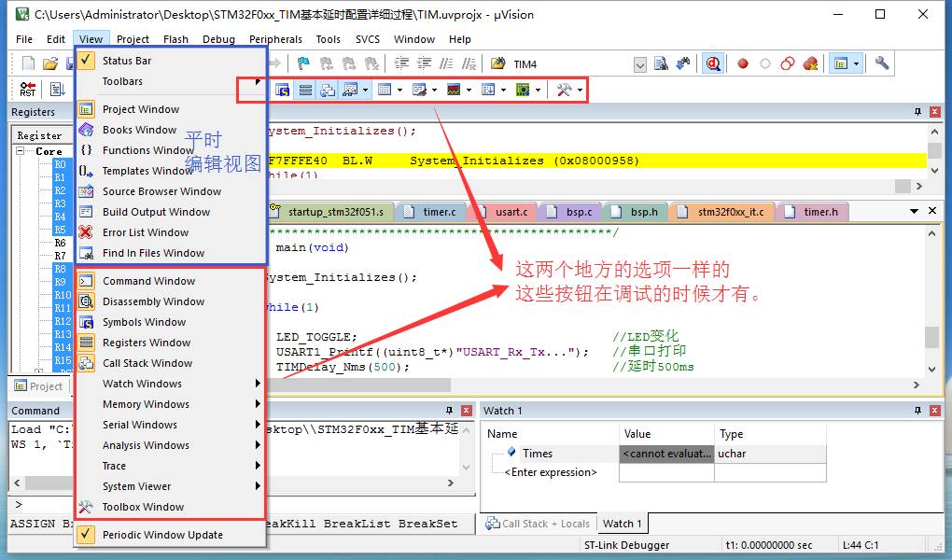
Task: Click the bookmark flag icon
Action: point(303,63)
